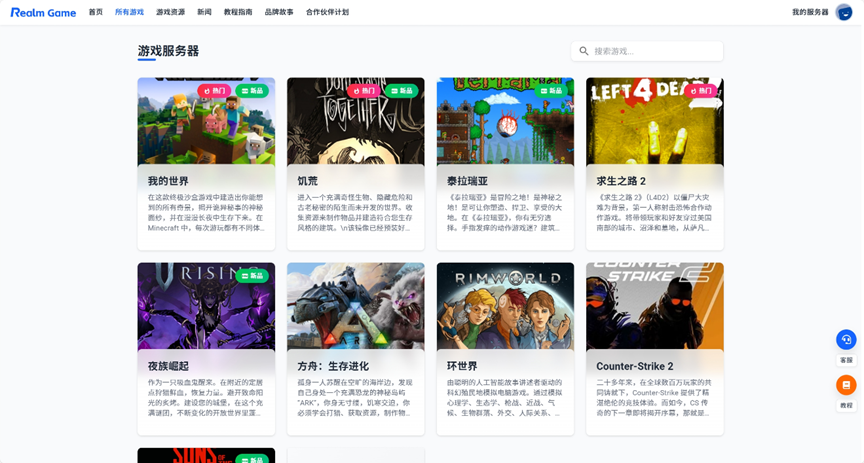Click the 新品 badge on 泰拉瑞亚 card
This screenshot has width=864, height=463.
point(552,90)
